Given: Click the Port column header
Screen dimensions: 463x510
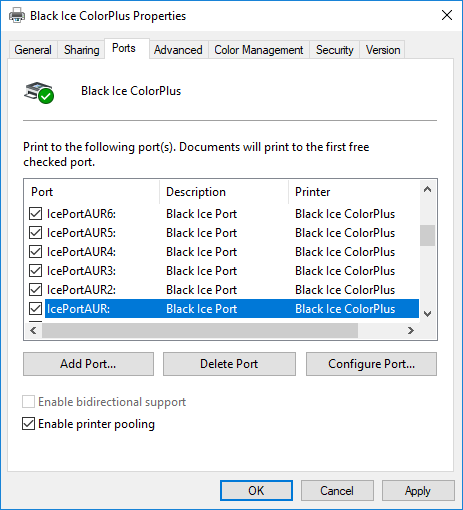Looking at the screenshot, I should point(92,192).
